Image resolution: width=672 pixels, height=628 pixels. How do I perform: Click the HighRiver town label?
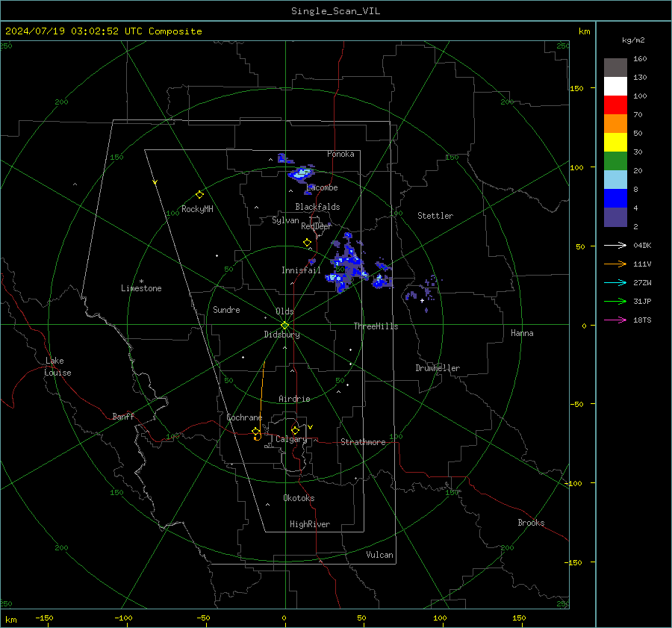pyautogui.click(x=310, y=524)
